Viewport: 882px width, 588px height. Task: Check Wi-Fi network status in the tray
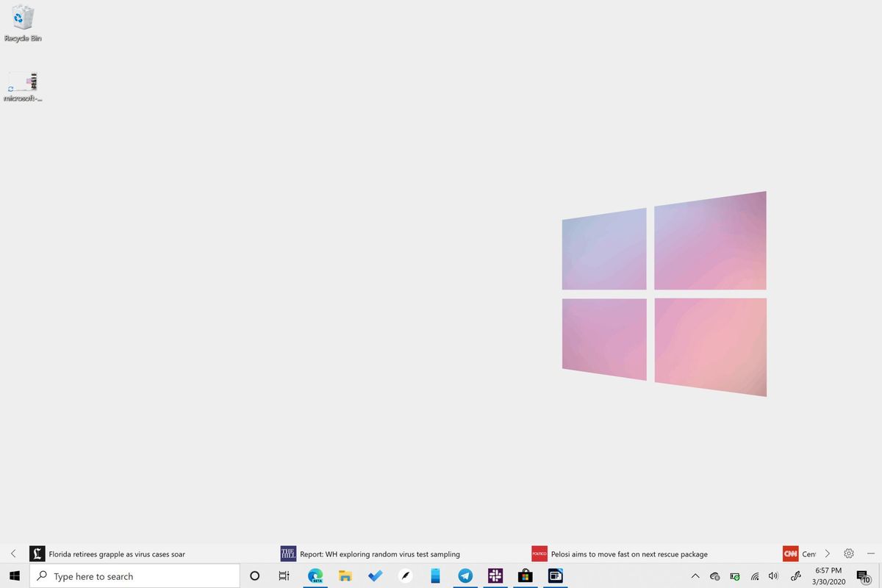(x=754, y=576)
